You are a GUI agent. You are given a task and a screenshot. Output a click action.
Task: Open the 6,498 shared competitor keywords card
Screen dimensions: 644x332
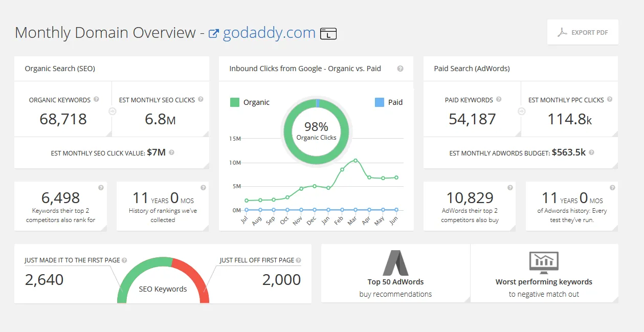60,206
